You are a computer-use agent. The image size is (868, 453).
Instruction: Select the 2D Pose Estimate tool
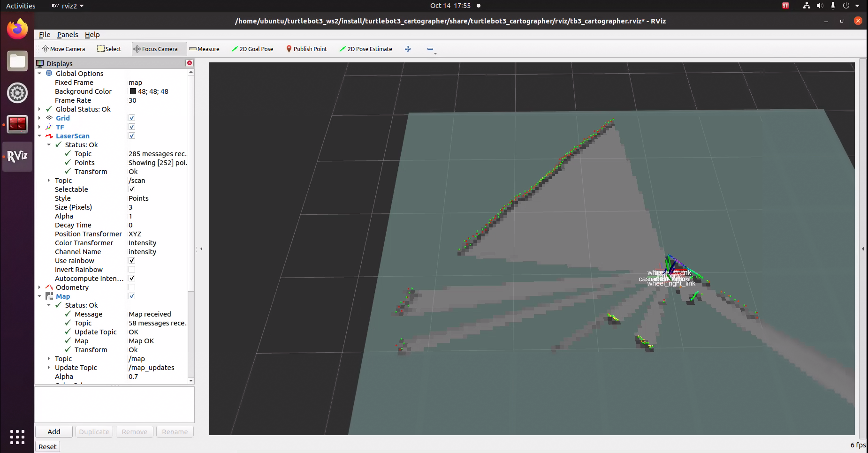pos(365,49)
